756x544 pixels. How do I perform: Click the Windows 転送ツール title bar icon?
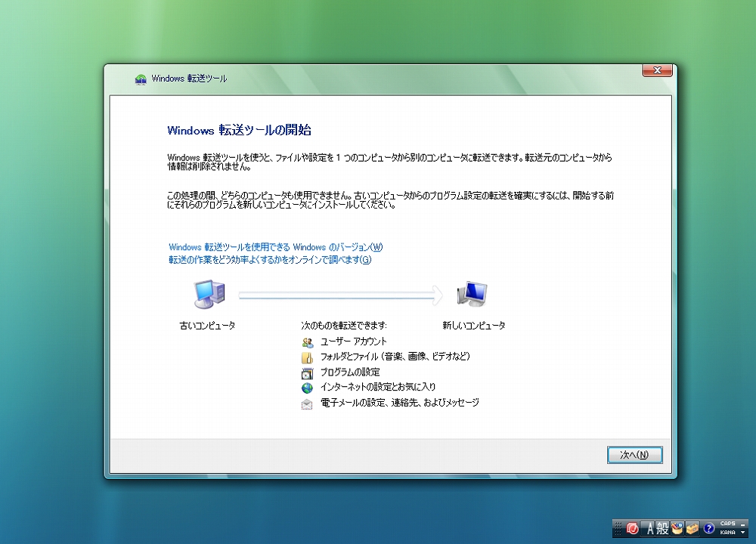(141, 79)
